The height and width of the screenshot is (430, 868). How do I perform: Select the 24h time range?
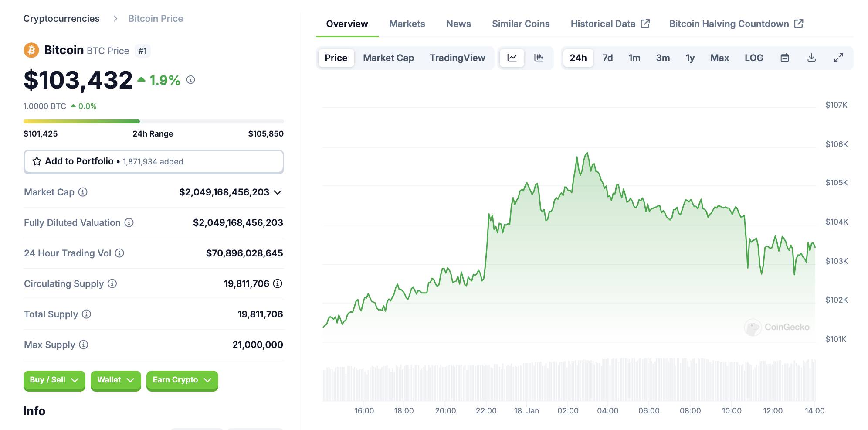pos(578,58)
